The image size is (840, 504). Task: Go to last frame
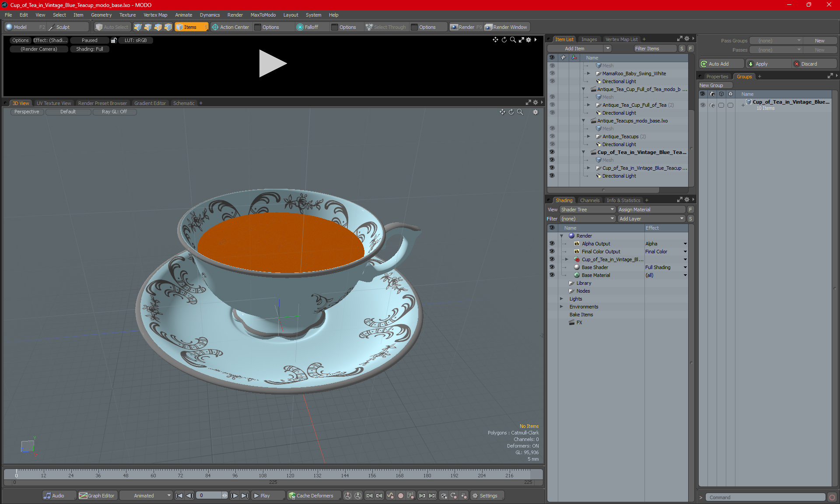[x=245, y=496]
